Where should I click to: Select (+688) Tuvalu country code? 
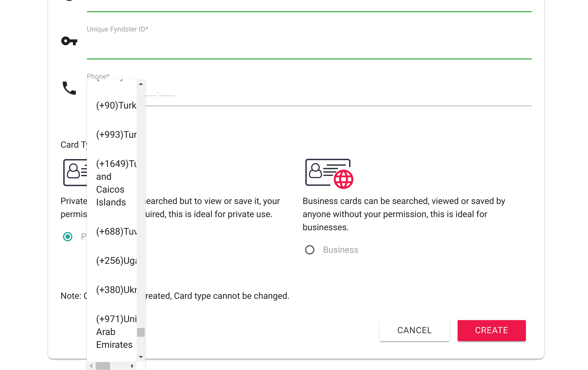click(x=112, y=231)
